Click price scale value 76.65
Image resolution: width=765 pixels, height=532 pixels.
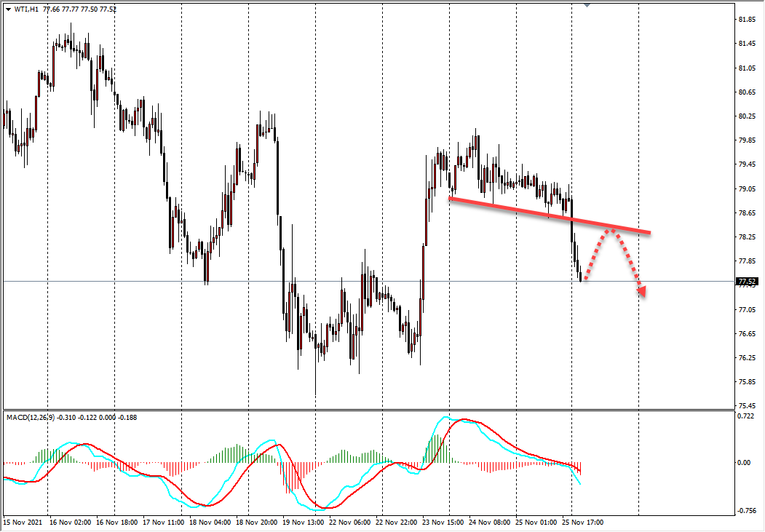pos(747,333)
